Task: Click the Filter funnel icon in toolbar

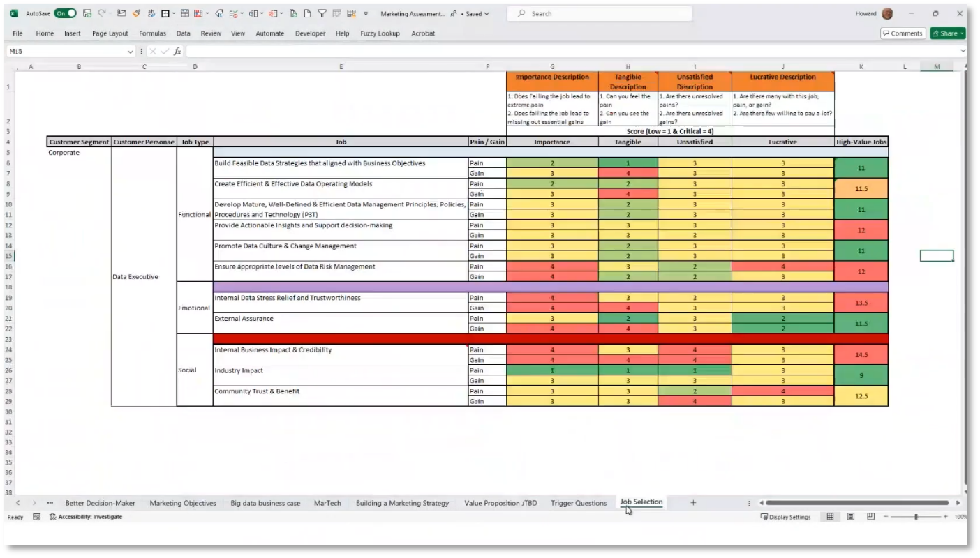Action: [x=322, y=13]
